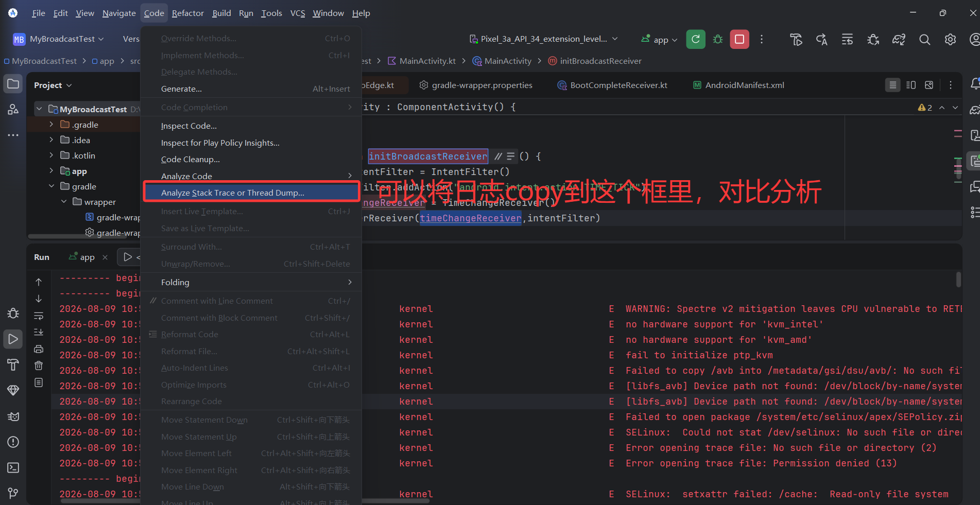
Task: Expand the .idea folder node
Action: click(51, 140)
